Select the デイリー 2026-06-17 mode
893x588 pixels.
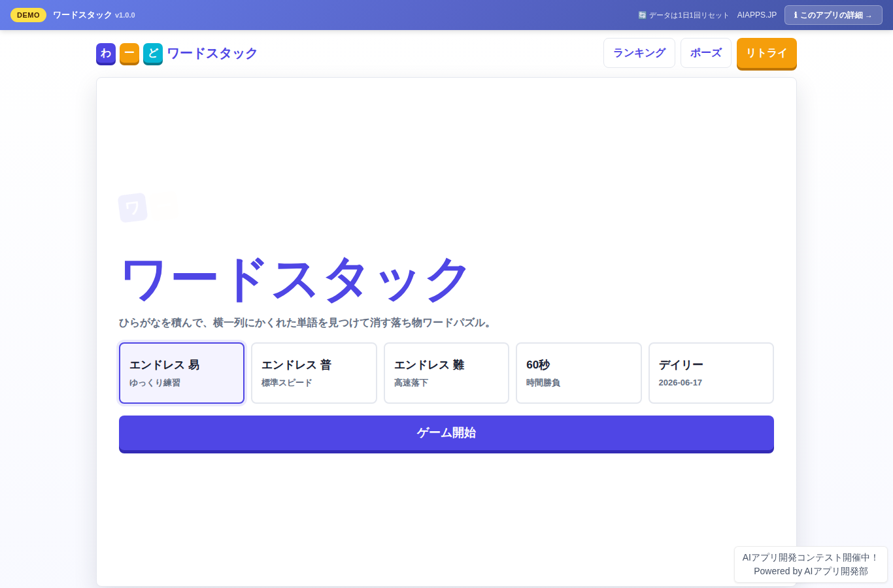[x=711, y=373]
